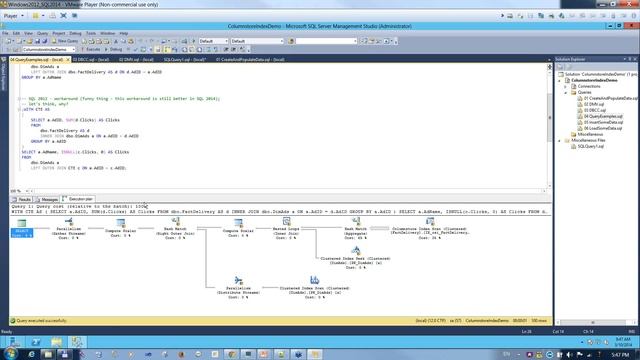Open the Help menu
Viewport: 640px width, 360px height.
click(124, 33)
